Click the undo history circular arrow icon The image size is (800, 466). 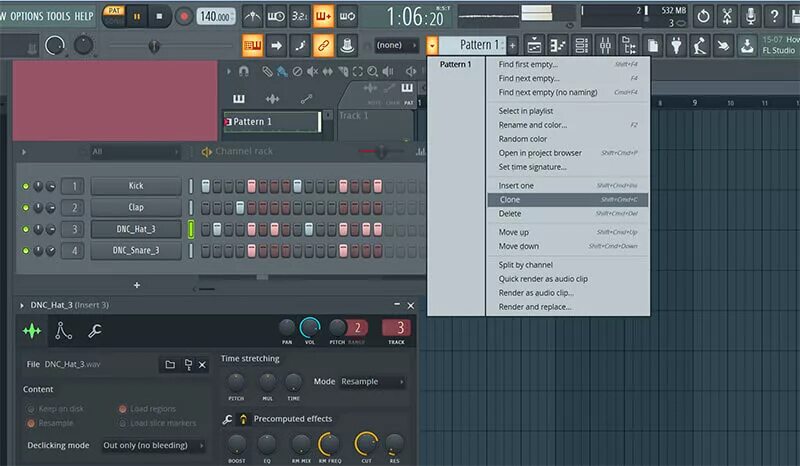(x=704, y=16)
